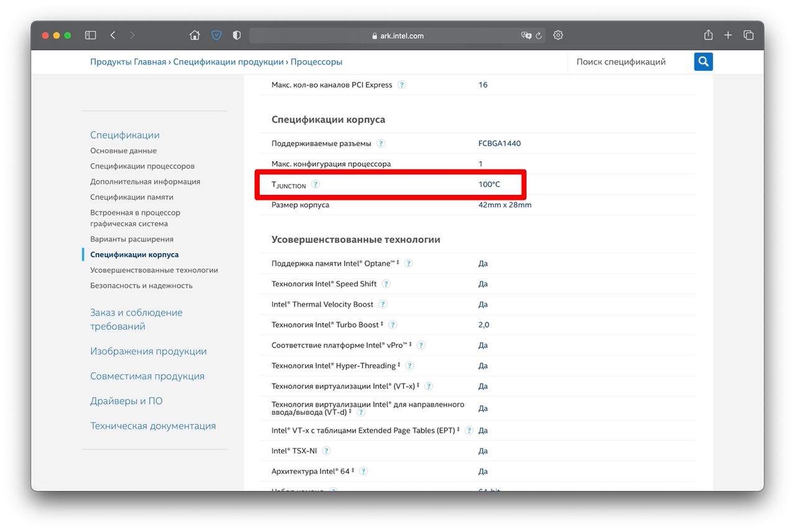Open the Share icon in Safari

tap(708, 35)
